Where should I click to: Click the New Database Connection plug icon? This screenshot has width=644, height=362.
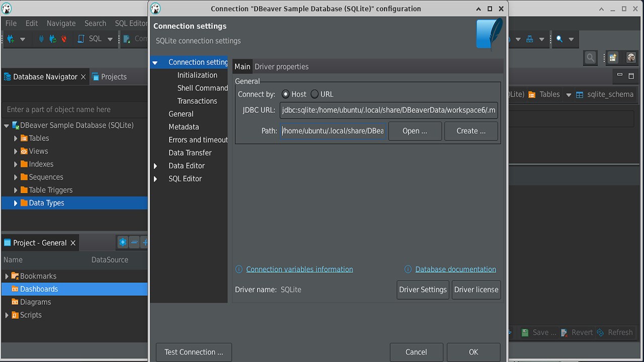[x=11, y=39]
